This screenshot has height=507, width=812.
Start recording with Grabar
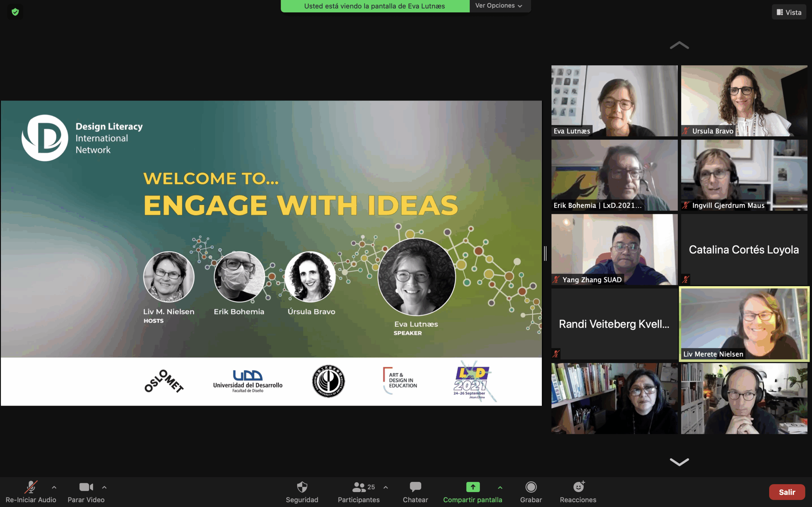click(x=531, y=487)
